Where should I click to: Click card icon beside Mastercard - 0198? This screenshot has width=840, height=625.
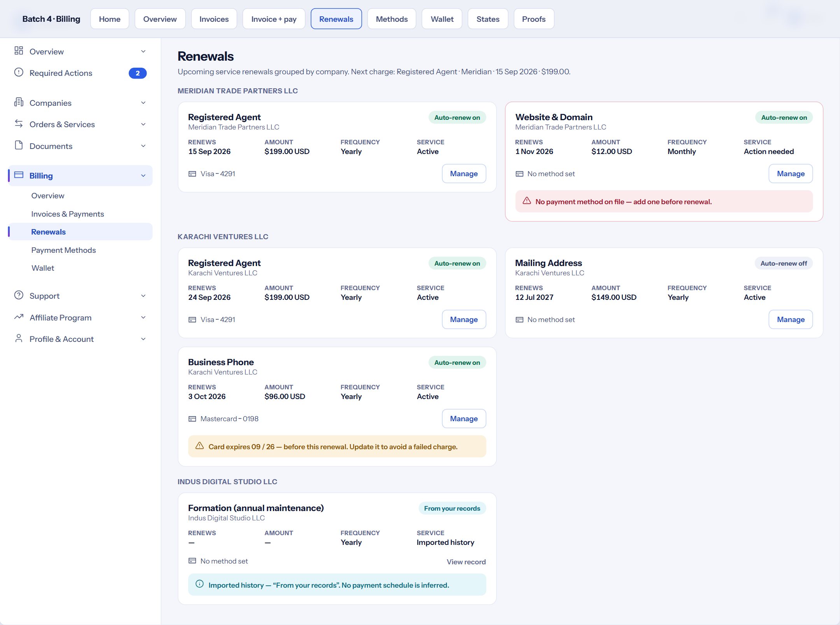click(192, 419)
